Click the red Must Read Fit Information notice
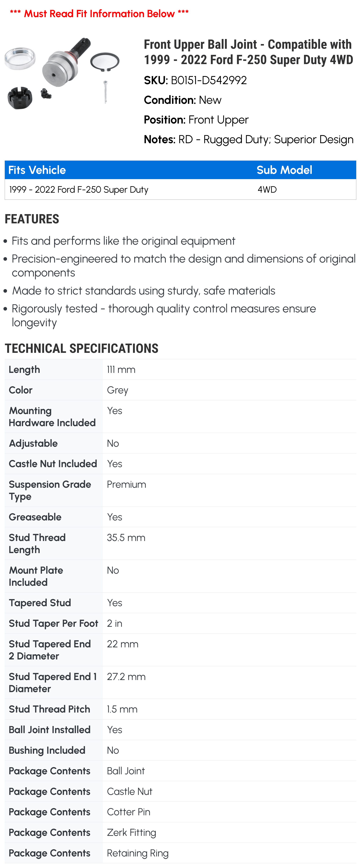 (99, 14)
